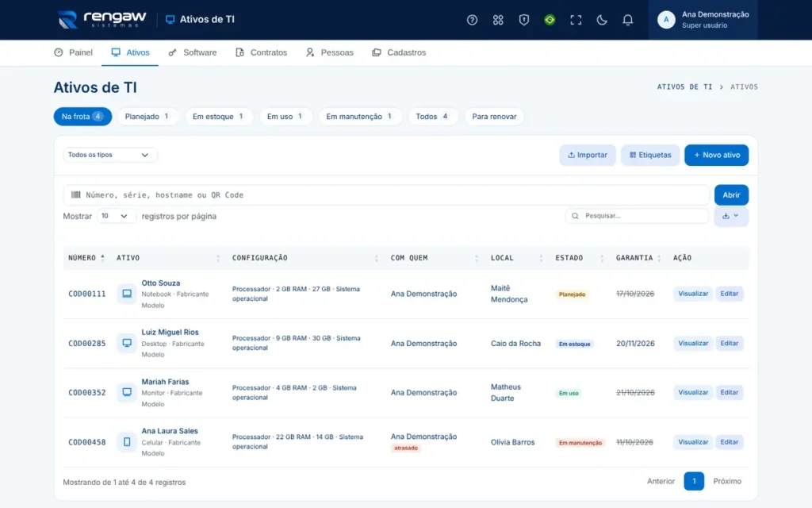Click the user avatar A
Viewport: 812px width, 508px height.
tap(666, 20)
